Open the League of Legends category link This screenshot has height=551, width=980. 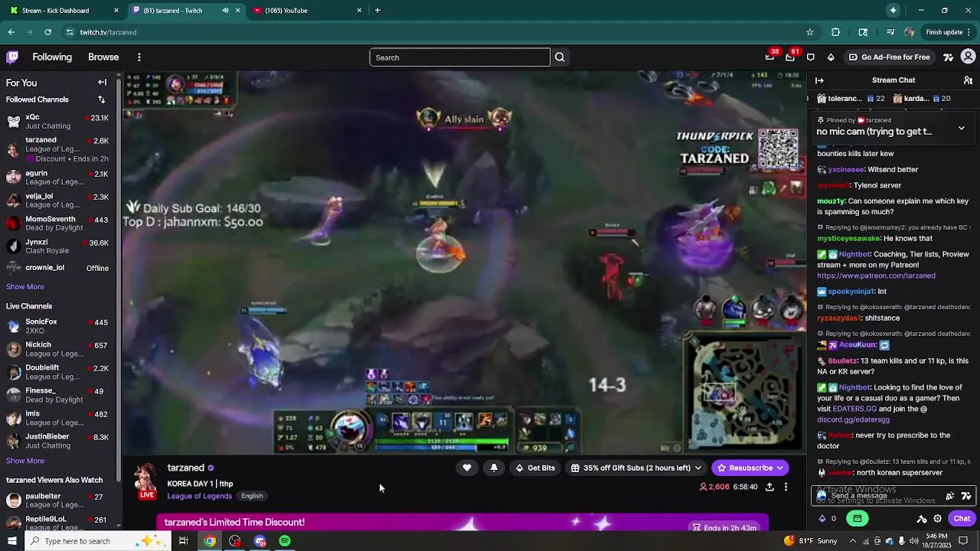(x=199, y=496)
